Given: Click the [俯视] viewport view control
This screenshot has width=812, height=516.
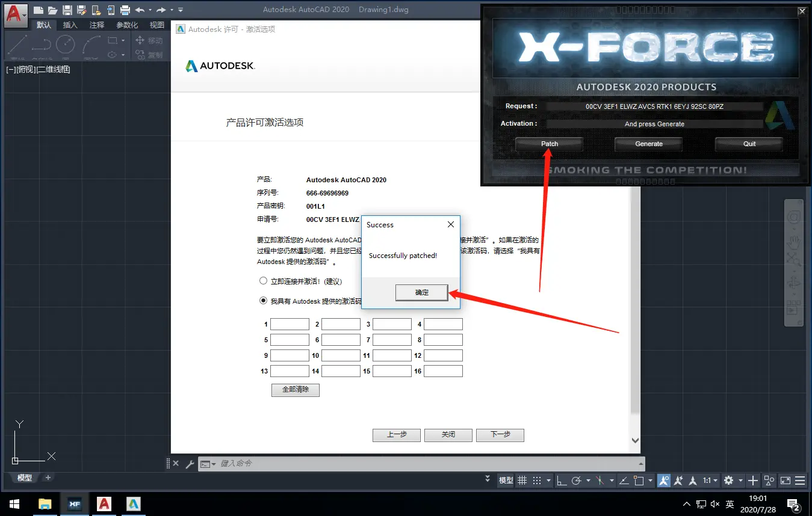Looking at the screenshot, I should coord(26,69).
